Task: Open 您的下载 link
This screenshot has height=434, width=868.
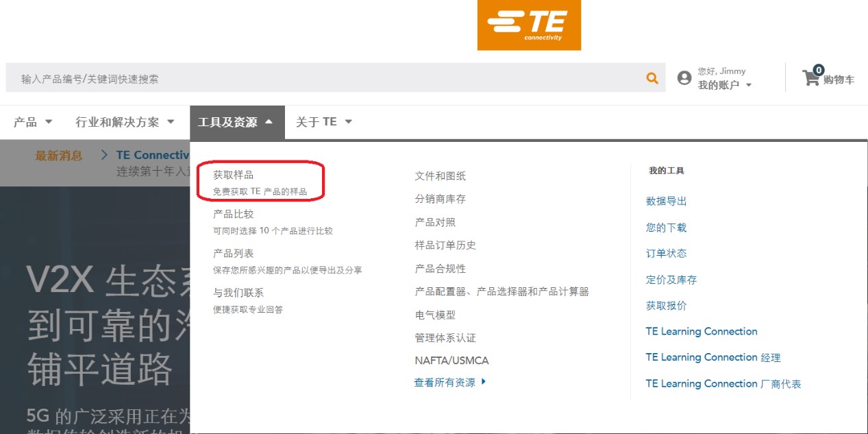Action: 666,227
